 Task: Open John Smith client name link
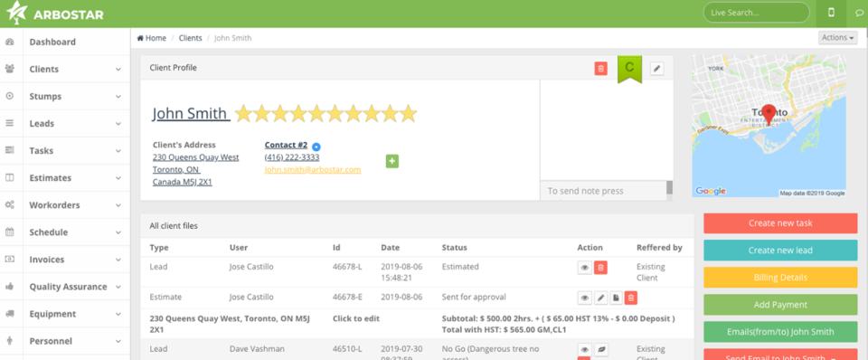click(191, 114)
